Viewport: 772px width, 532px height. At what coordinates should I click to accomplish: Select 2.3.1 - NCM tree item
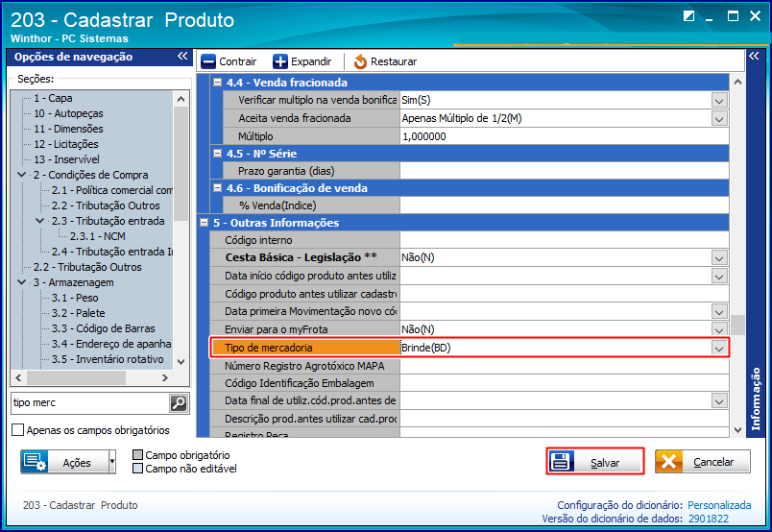click(98, 236)
